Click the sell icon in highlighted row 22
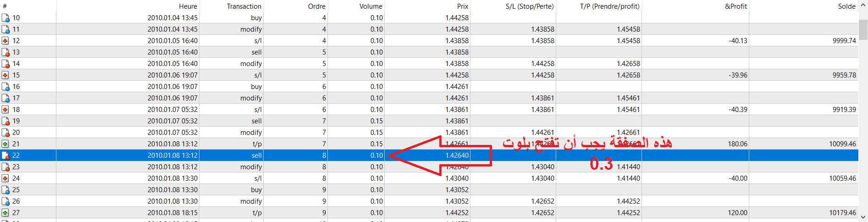The image size is (868, 222). 6,155
